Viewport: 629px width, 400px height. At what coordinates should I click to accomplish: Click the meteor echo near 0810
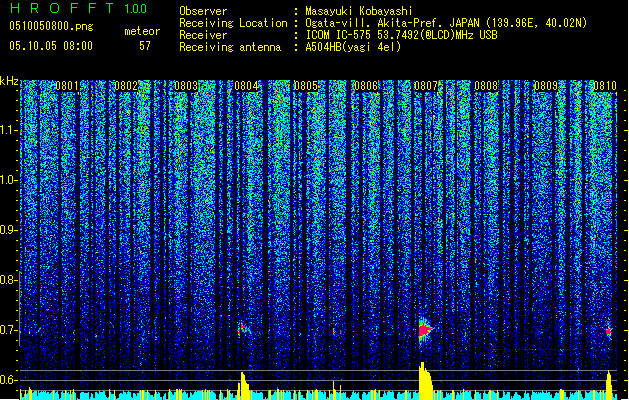click(x=609, y=331)
